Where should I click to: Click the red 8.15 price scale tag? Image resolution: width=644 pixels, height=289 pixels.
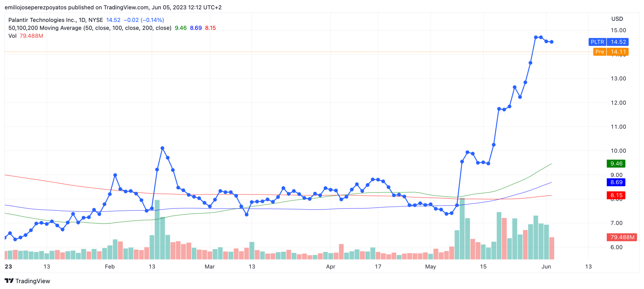point(616,195)
